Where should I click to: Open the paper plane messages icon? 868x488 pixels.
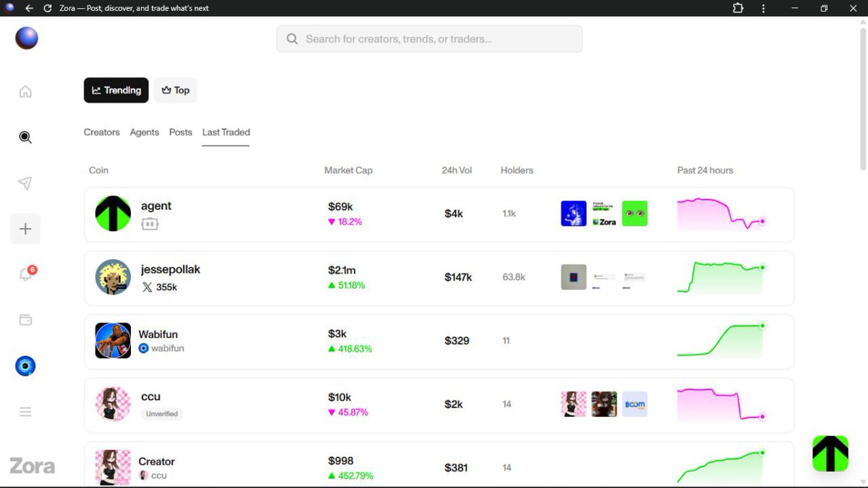click(x=25, y=183)
